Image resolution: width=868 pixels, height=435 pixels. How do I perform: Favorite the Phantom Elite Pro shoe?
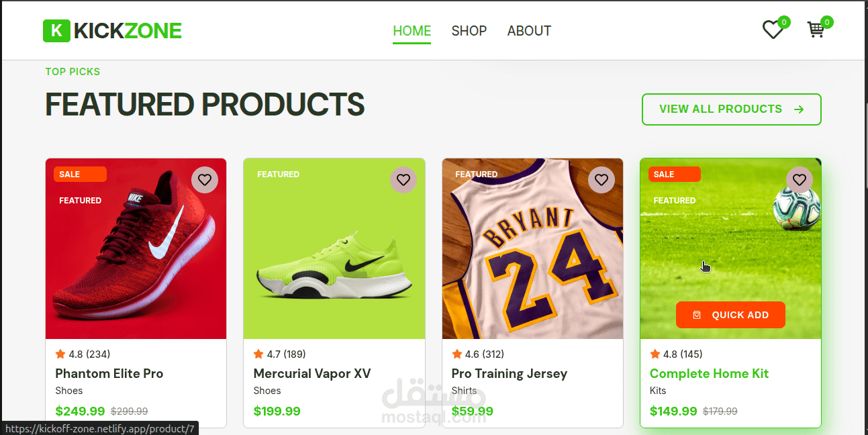coord(205,180)
